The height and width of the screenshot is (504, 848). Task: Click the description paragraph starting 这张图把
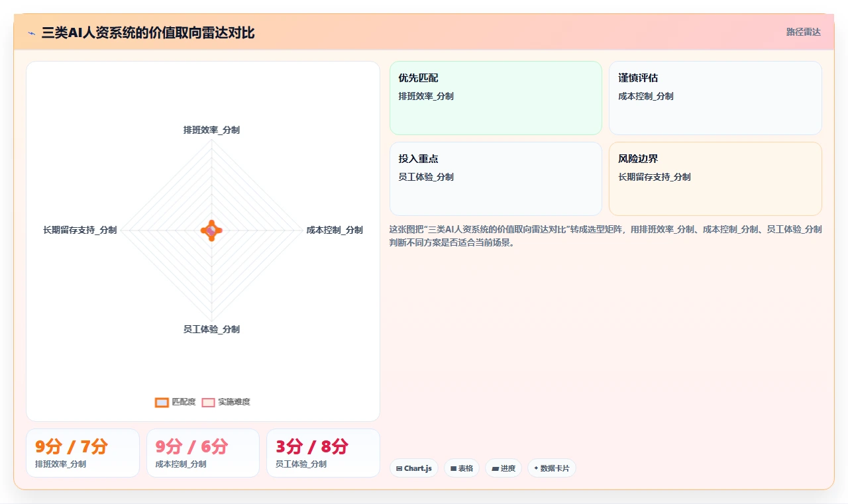pyautogui.click(x=606, y=236)
